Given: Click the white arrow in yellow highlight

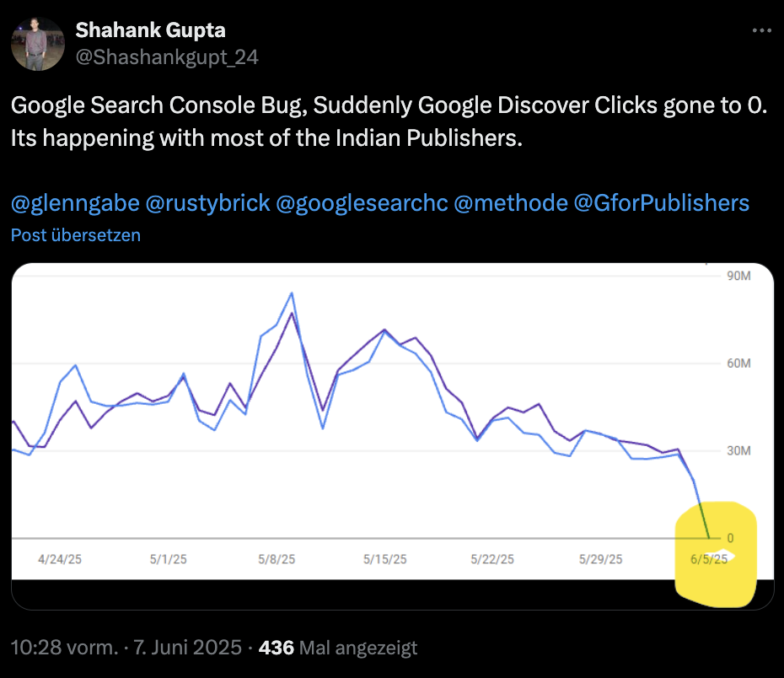Looking at the screenshot, I should point(725,557).
